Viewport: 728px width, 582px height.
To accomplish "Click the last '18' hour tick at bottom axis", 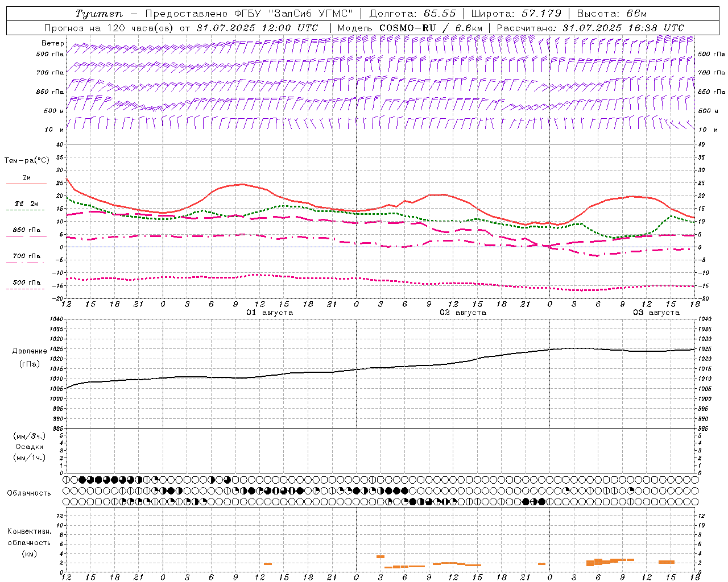I will click(x=695, y=577).
